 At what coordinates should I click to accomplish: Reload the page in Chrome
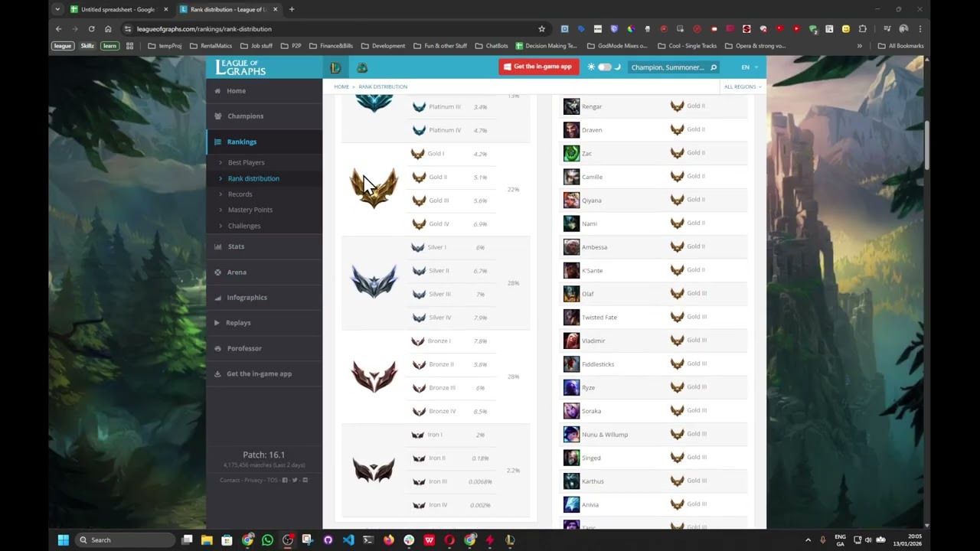tap(91, 29)
